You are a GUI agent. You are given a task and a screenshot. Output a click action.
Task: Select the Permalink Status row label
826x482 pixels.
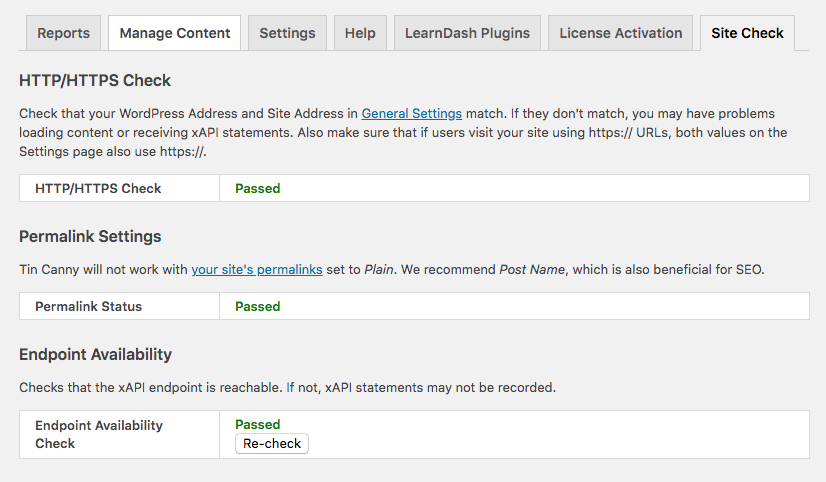pyautogui.click(x=88, y=306)
